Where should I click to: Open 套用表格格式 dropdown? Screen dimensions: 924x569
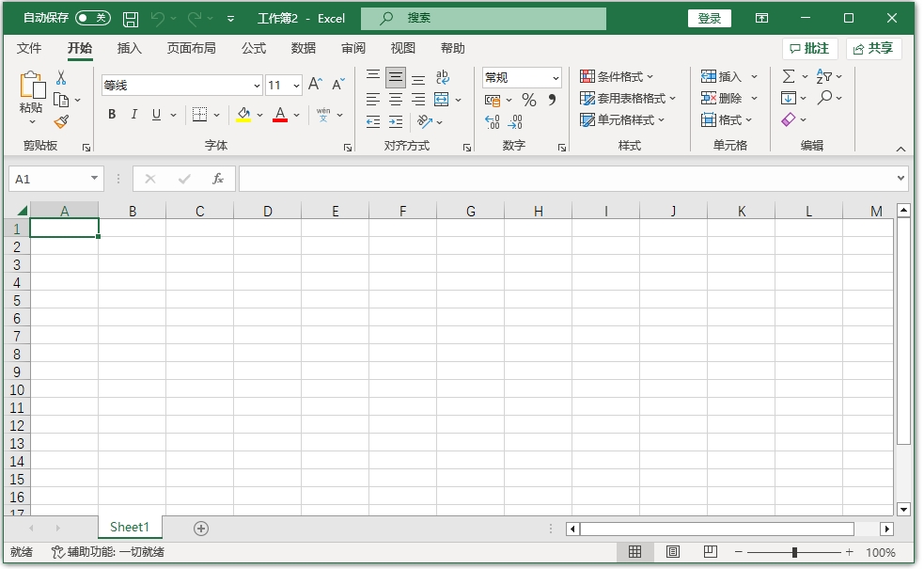pyautogui.click(x=628, y=99)
